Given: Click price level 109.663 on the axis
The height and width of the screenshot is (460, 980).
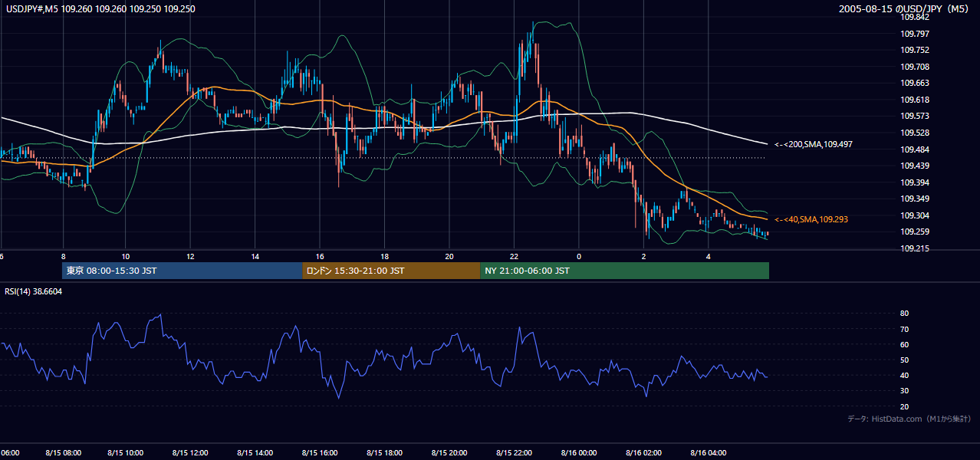Looking at the screenshot, I should 915,83.
